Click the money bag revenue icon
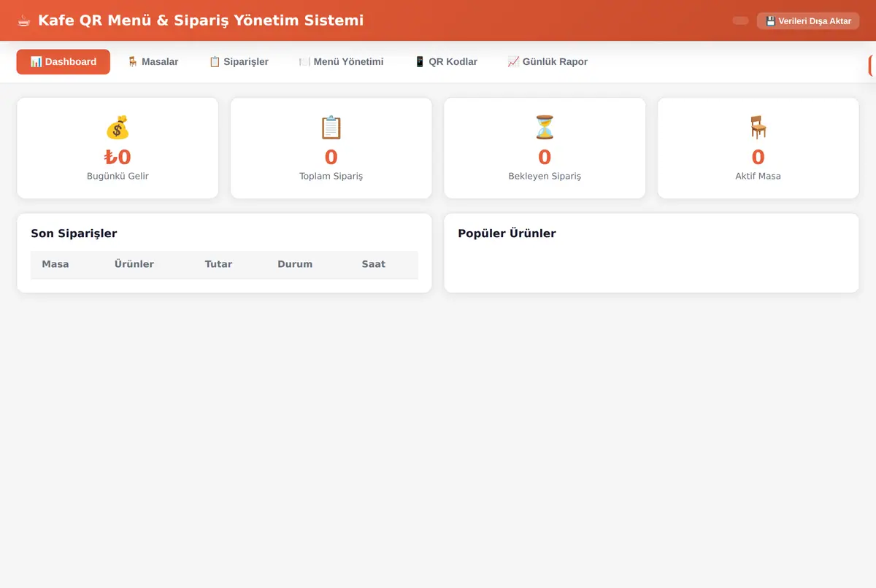This screenshot has height=588, width=876. 118,128
